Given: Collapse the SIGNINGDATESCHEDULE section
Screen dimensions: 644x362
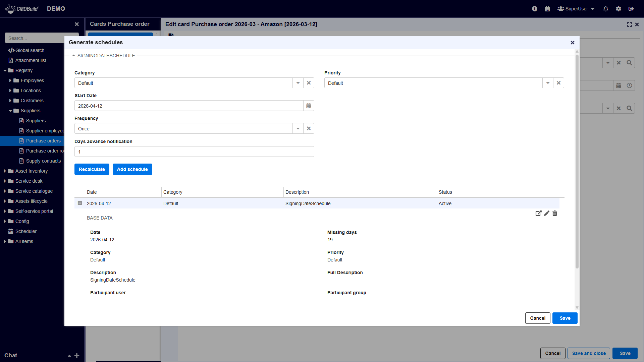Looking at the screenshot, I should pos(73,56).
